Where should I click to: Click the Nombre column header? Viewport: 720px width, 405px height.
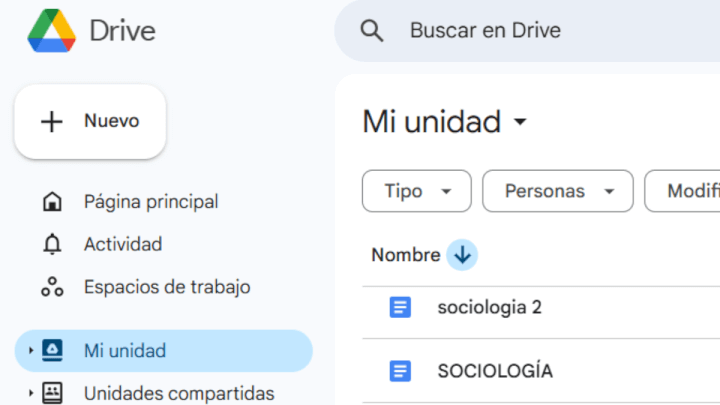406,255
